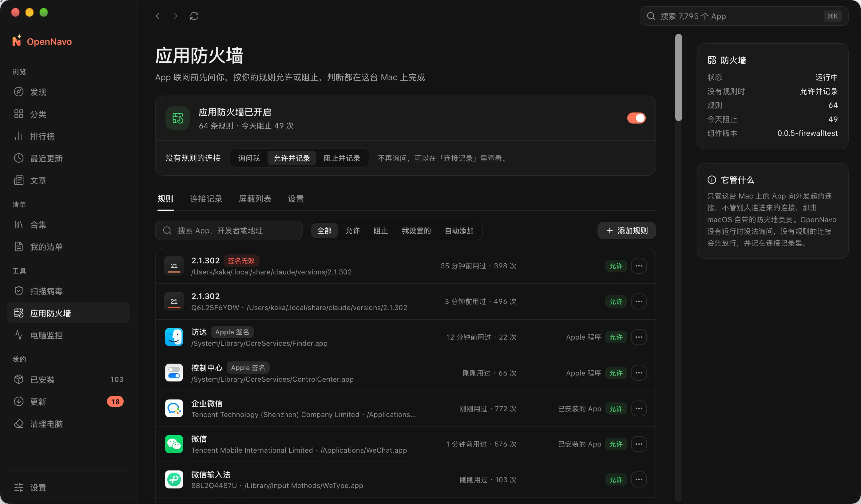Select 询问我 for unruled connections
Screen dimensions: 861x504
249,158
